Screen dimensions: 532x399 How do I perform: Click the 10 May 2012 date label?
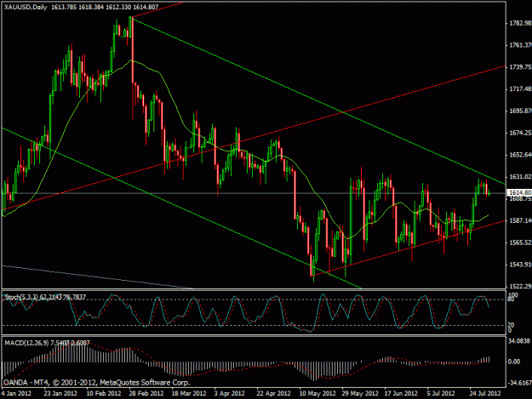tap(317, 394)
